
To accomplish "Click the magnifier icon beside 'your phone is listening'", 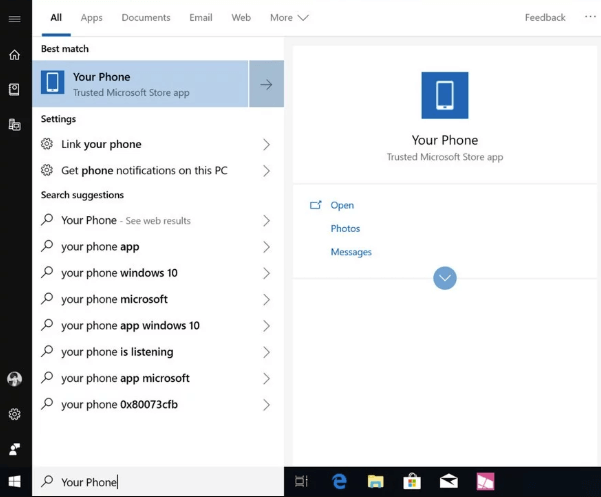I will pos(47,351).
